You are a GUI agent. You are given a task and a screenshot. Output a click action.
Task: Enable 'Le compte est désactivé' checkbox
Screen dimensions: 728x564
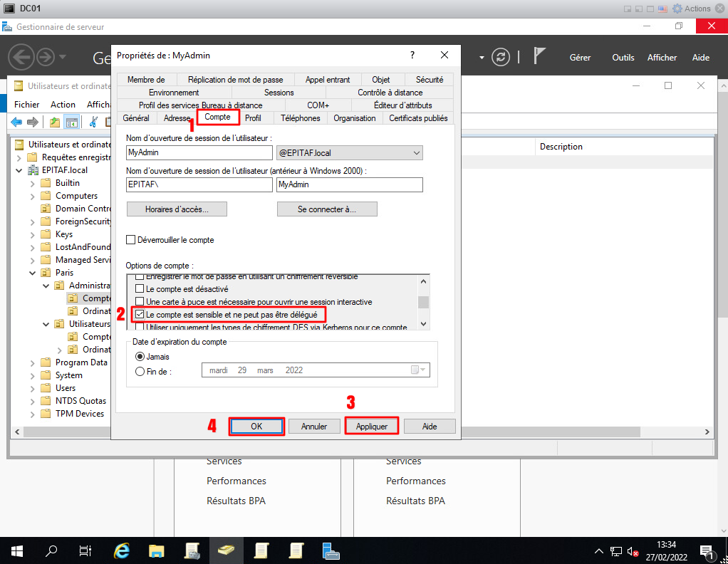pos(140,290)
